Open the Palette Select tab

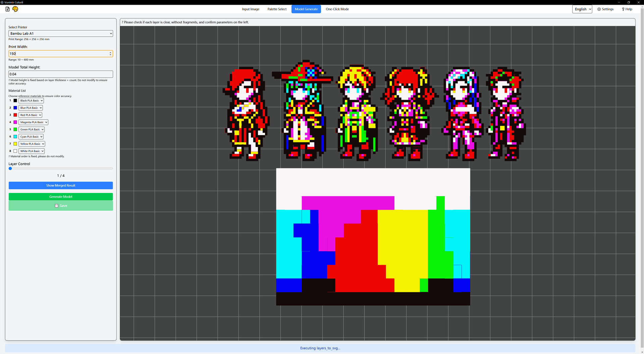(277, 9)
